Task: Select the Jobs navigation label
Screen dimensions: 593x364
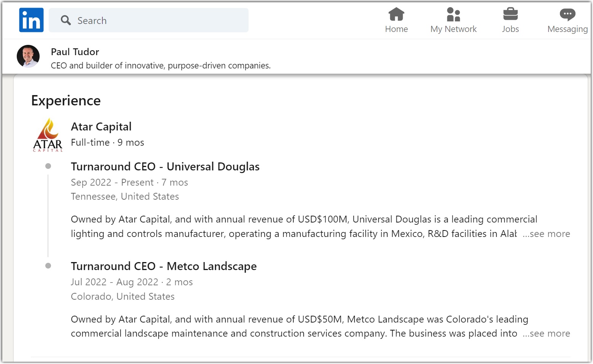Action: [510, 29]
